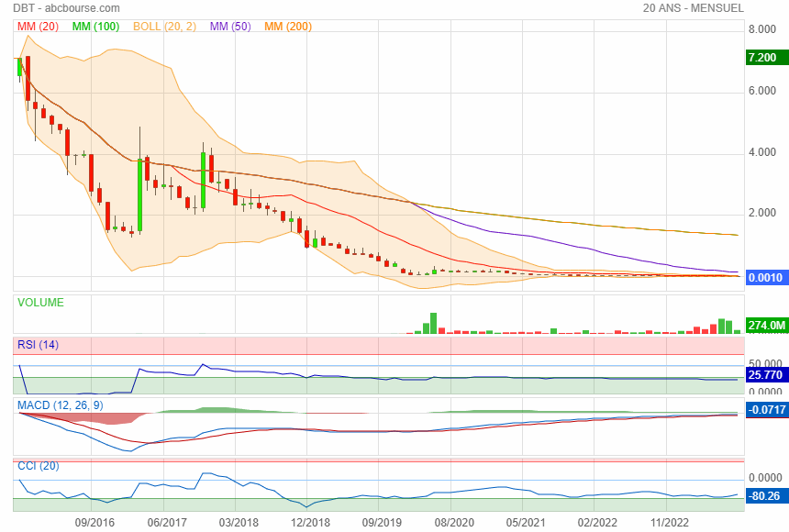Click the VOLUME panel label
This screenshot has width=789, height=532.
click(40, 303)
